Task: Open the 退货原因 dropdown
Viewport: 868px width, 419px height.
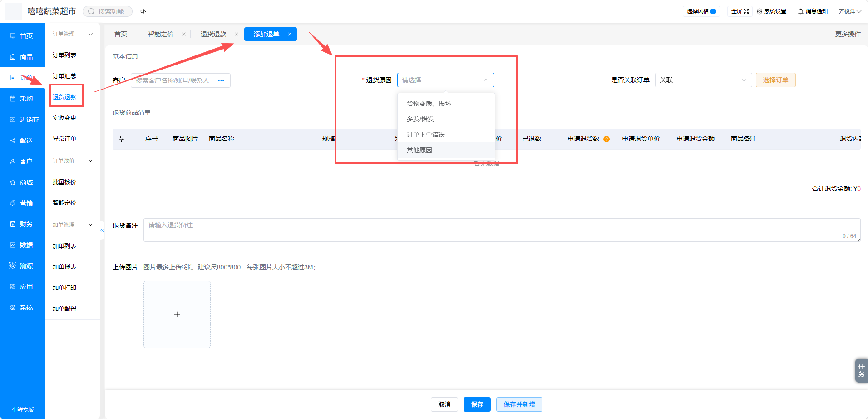Action: pyautogui.click(x=446, y=80)
